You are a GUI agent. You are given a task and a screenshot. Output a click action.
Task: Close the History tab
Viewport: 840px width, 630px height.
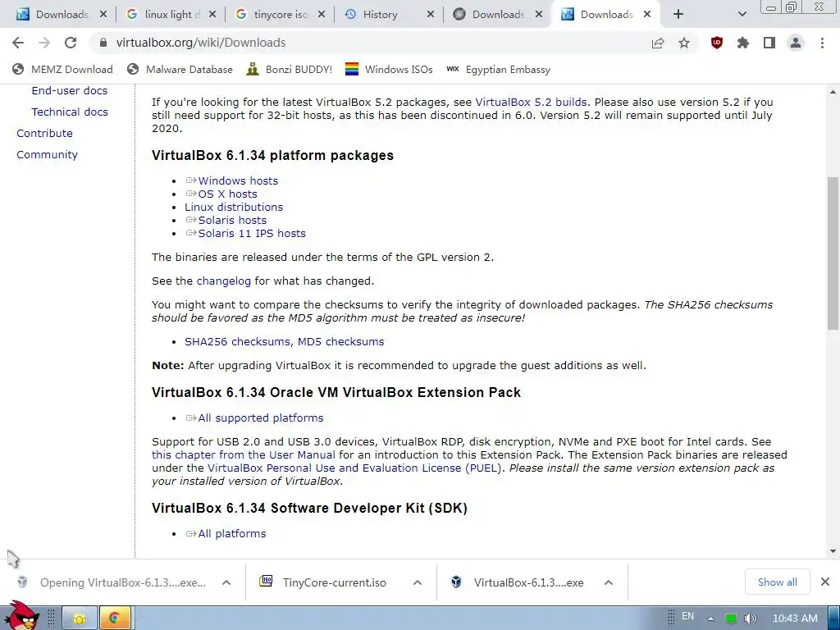click(430, 15)
